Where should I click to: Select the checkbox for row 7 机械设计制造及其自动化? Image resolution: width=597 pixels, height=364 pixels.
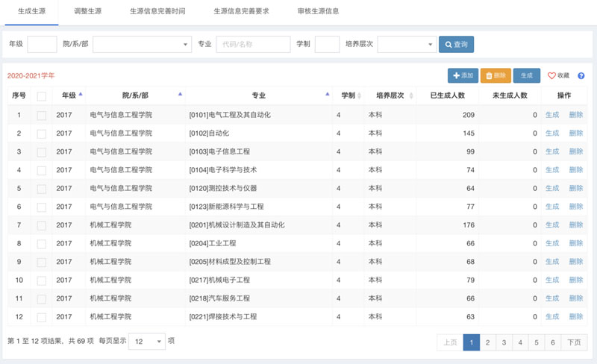42,225
